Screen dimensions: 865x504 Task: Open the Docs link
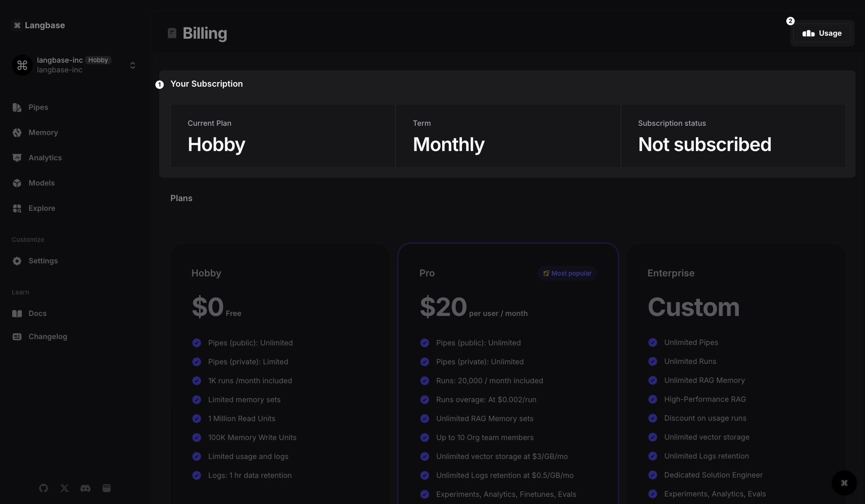click(x=37, y=313)
